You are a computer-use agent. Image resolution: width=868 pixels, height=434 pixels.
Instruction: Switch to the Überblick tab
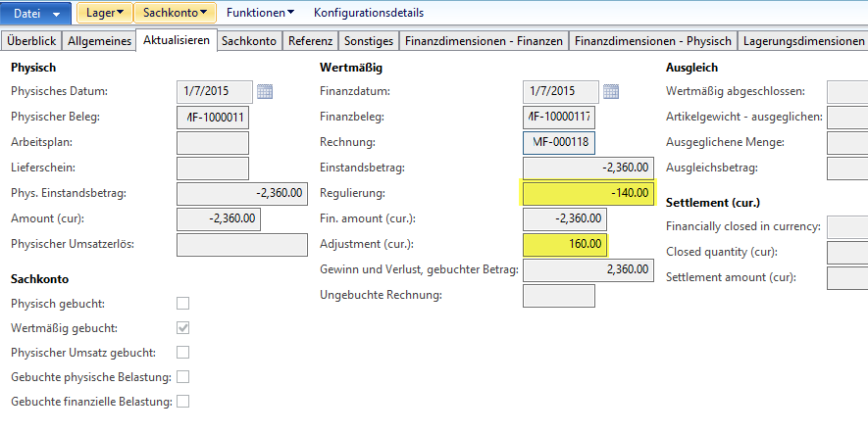pos(32,41)
